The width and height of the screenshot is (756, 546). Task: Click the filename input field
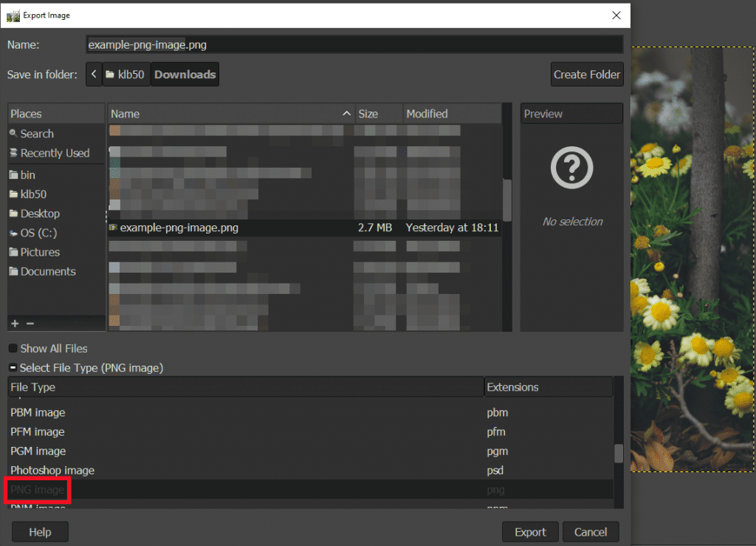coord(352,44)
